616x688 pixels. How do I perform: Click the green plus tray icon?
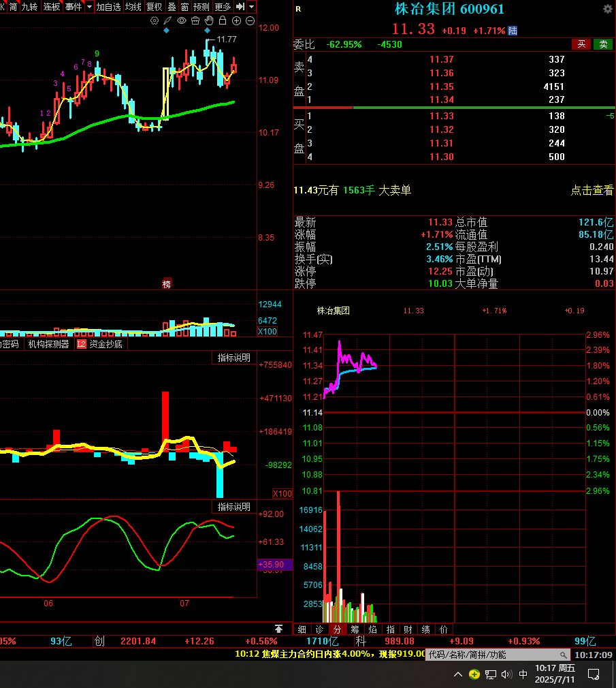click(474, 674)
